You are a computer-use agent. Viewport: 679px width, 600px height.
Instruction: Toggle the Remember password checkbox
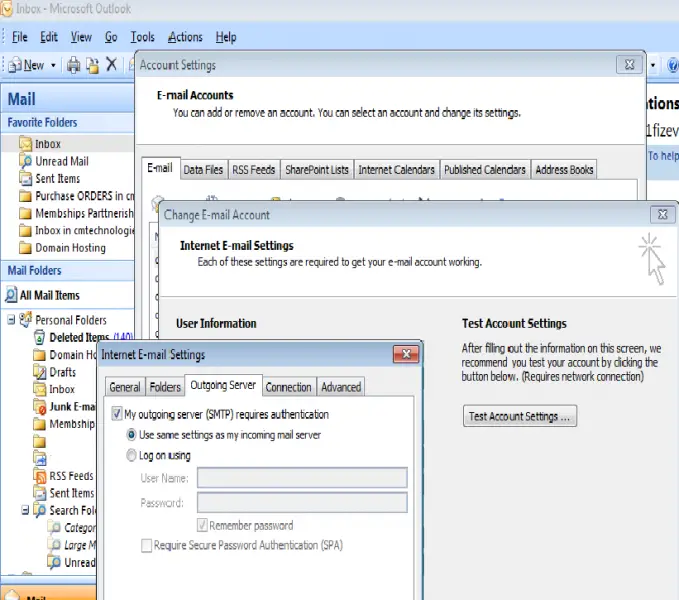202,525
